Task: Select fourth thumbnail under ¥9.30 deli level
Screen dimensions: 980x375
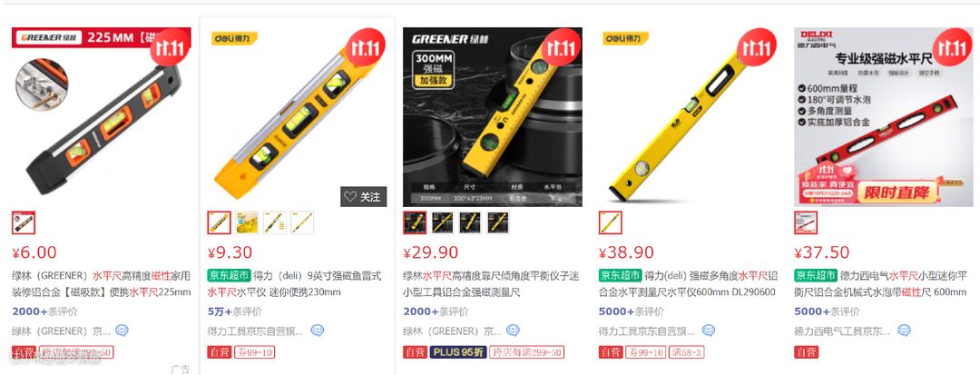Action: pyautogui.click(x=302, y=222)
